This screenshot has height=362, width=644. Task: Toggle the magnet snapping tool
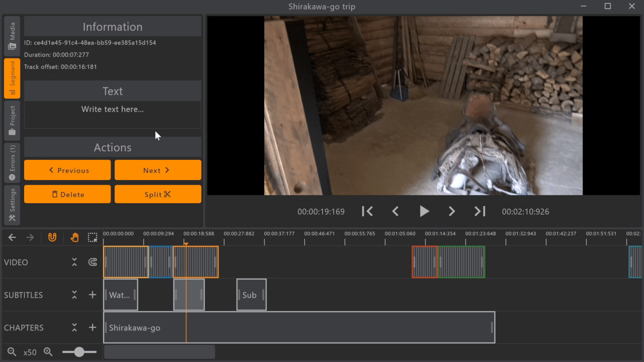52,238
